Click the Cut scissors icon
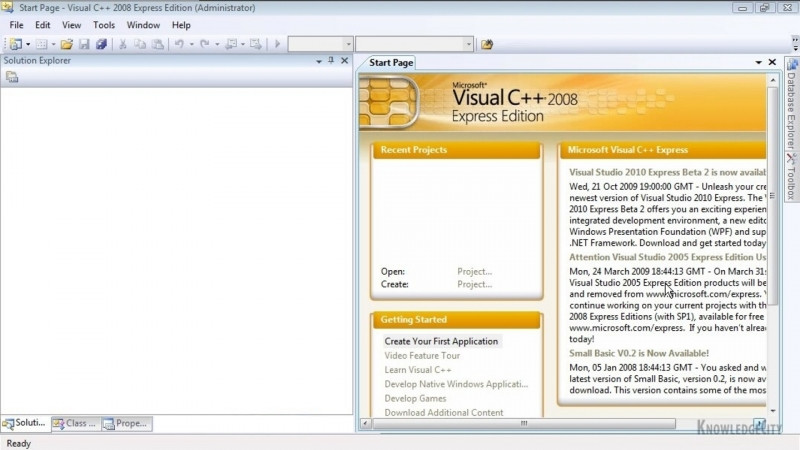 (122, 44)
